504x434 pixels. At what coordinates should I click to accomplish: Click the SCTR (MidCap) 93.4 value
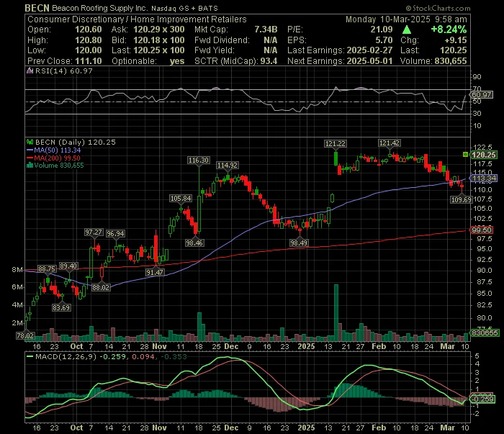(x=269, y=61)
